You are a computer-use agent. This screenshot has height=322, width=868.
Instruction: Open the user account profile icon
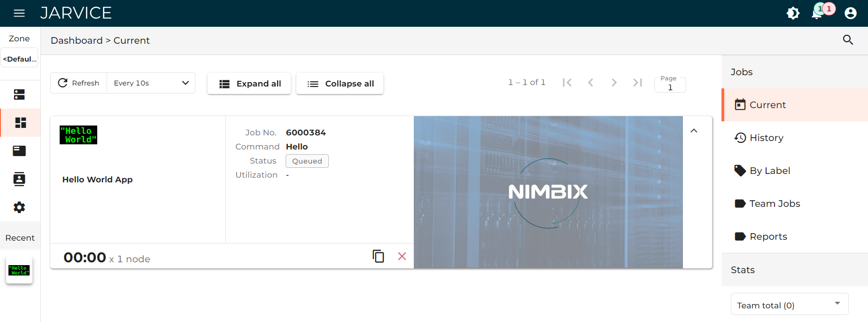[x=851, y=13]
